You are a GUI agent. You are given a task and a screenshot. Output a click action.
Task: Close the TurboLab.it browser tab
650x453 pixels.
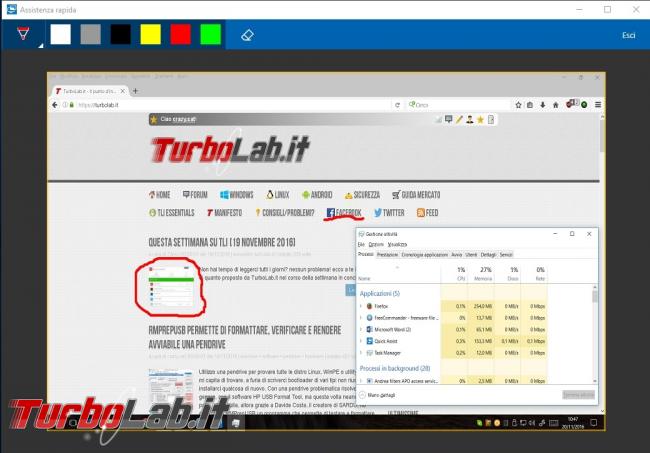tap(123, 91)
